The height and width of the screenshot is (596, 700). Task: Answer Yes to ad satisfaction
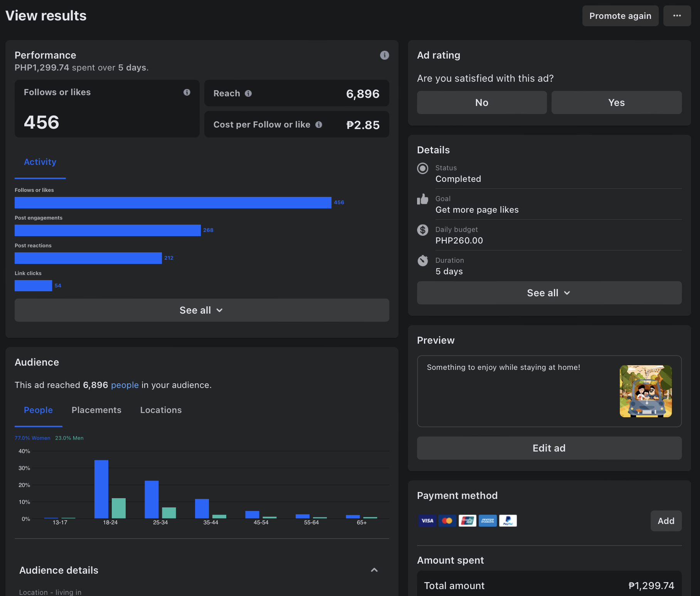(x=617, y=102)
